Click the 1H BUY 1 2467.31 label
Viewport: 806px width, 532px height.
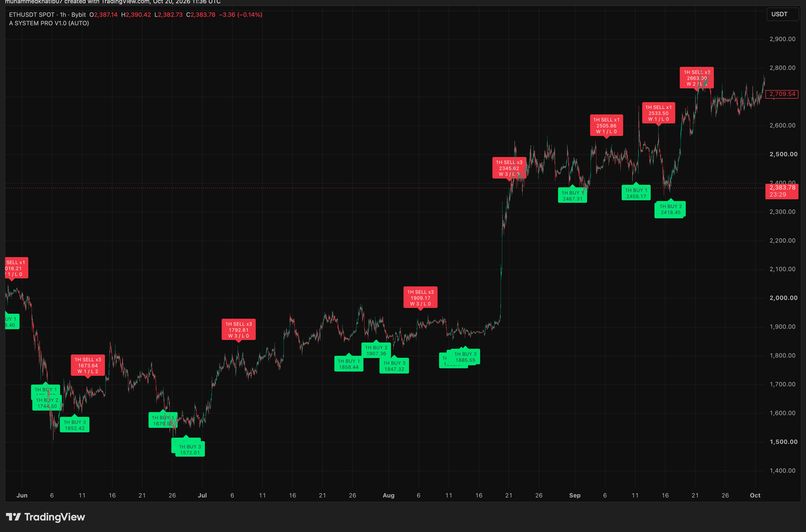click(x=573, y=196)
